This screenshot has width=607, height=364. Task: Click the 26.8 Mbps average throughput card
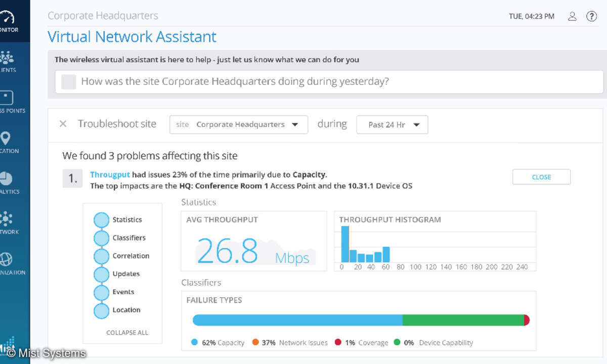click(x=254, y=241)
